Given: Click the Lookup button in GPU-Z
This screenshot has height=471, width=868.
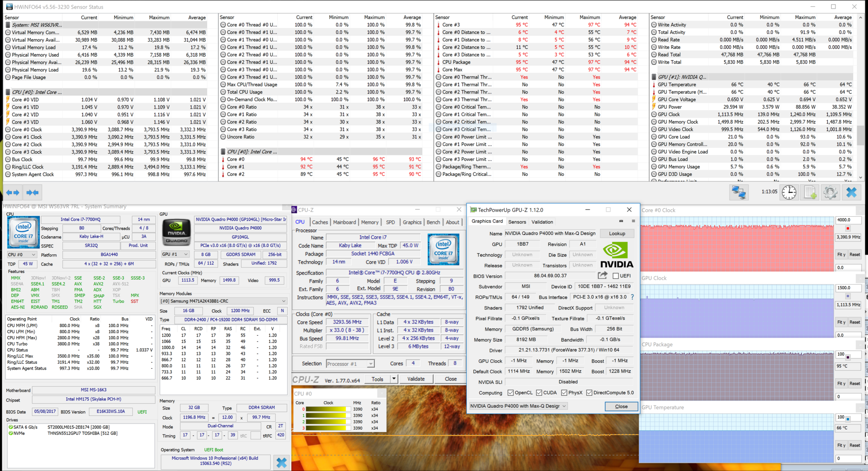Looking at the screenshot, I should [617, 233].
